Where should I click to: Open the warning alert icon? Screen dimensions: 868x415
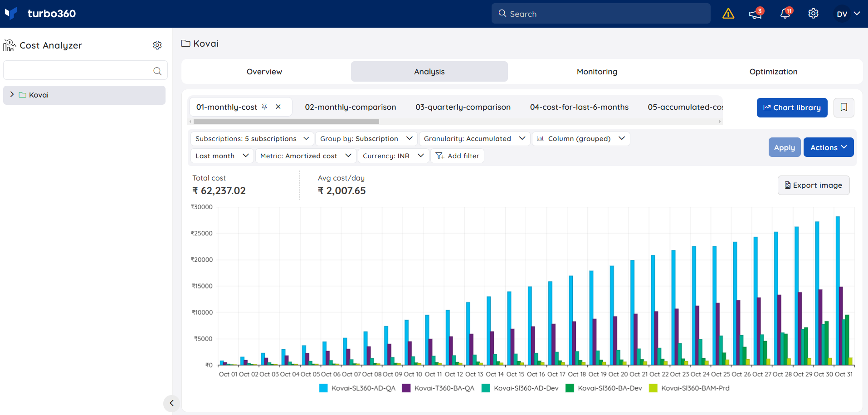click(x=728, y=14)
